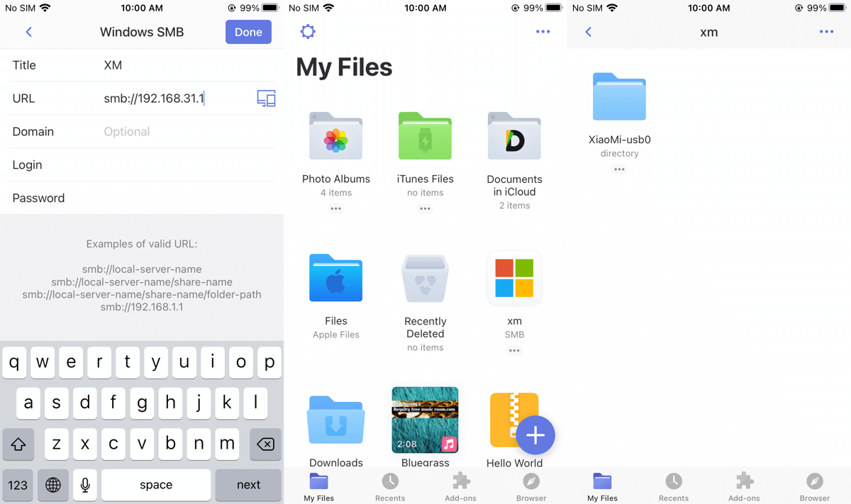Image resolution: width=851 pixels, height=504 pixels.
Task: Tap the blue plus add button
Action: coord(535,435)
